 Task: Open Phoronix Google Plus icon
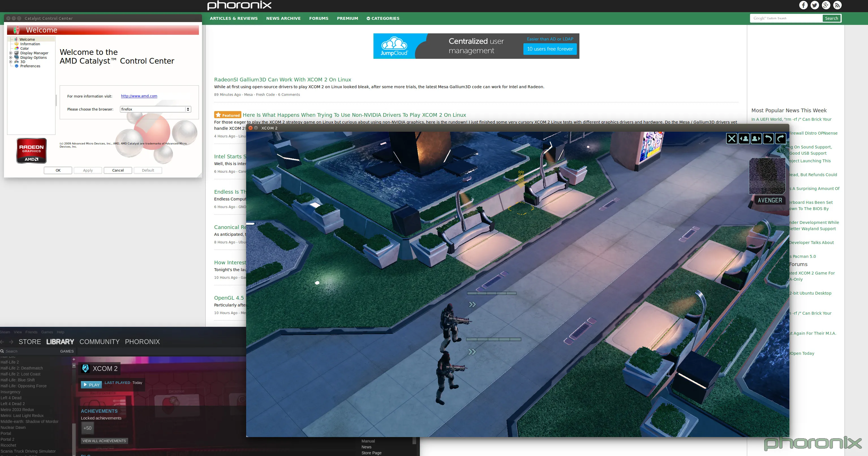[x=826, y=5]
